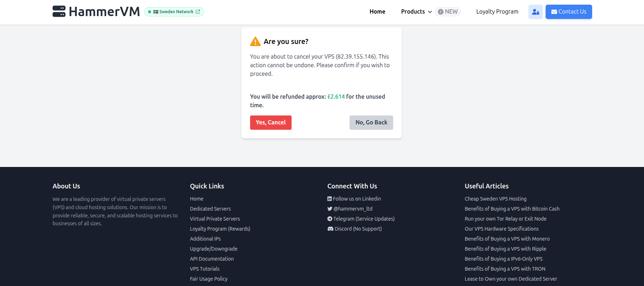Open Loyalty Program in navigation bar

[x=497, y=11]
